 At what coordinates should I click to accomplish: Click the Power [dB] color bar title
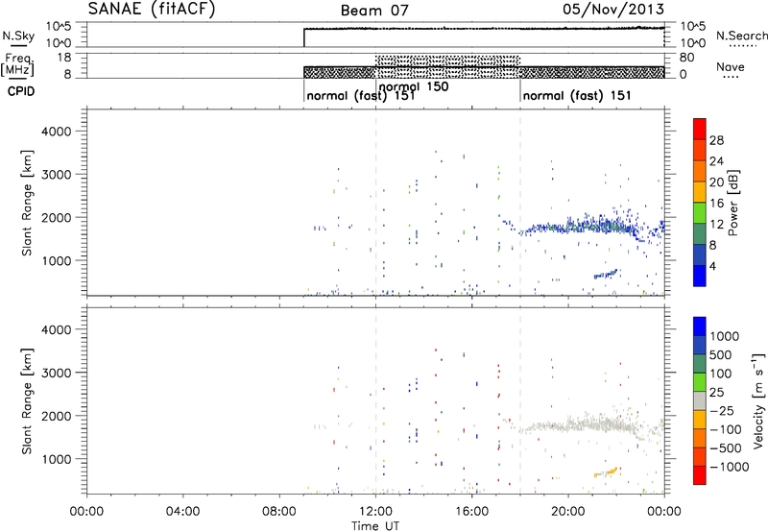click(732, 203)
